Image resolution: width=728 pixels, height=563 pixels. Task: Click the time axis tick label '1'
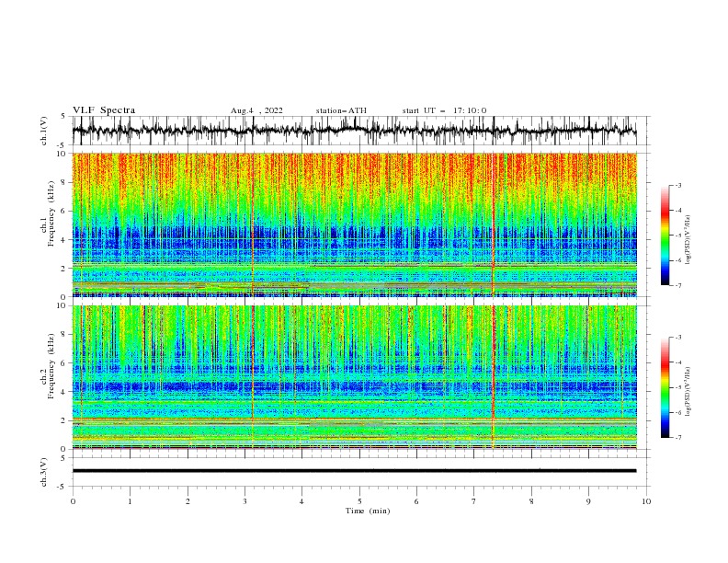tap(130, 501)
